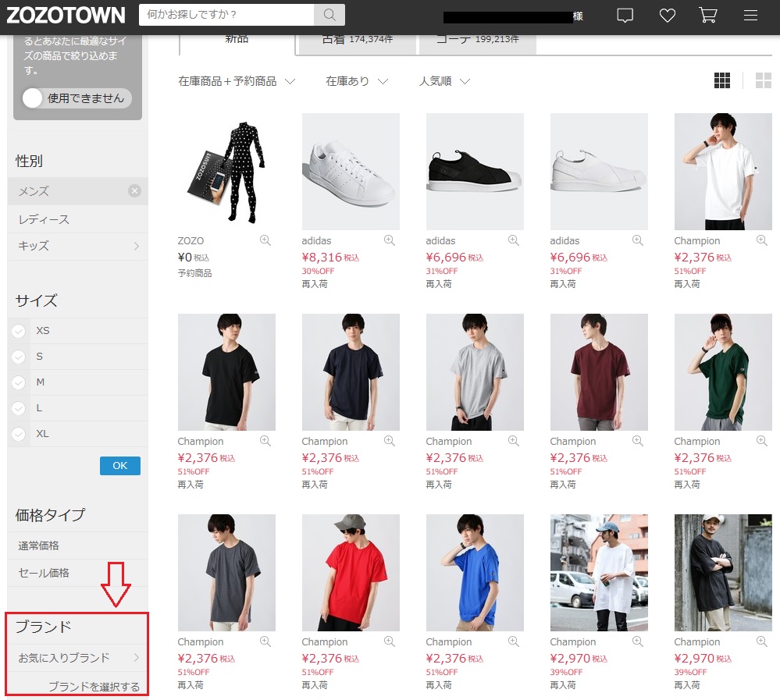The height and width of the screenshot is (700, 780).
Task: Click magnifier icon for white Champion tee
Action: click(761, 240)
